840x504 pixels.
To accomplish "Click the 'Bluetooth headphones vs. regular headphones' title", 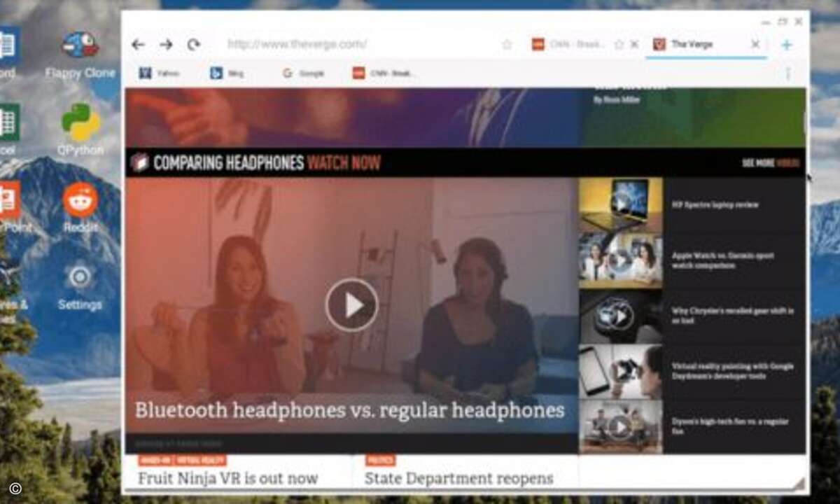I will tap(349, 410).
